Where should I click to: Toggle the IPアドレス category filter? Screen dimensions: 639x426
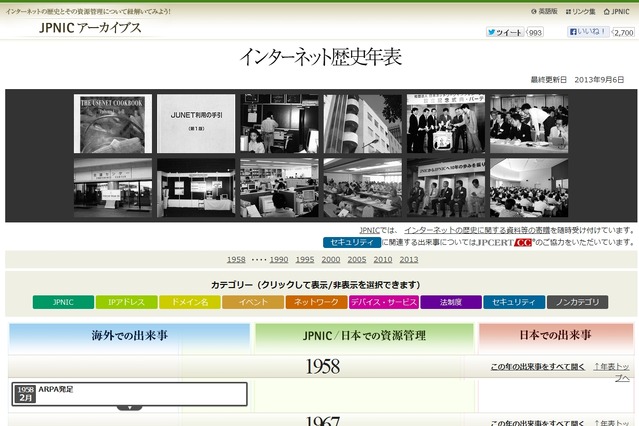[126, 302]
